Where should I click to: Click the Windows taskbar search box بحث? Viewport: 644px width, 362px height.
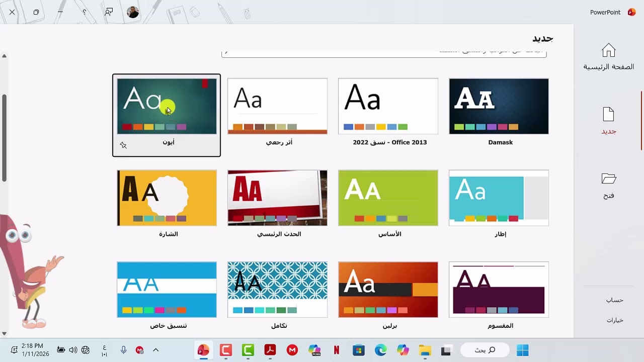pos(485,350)
